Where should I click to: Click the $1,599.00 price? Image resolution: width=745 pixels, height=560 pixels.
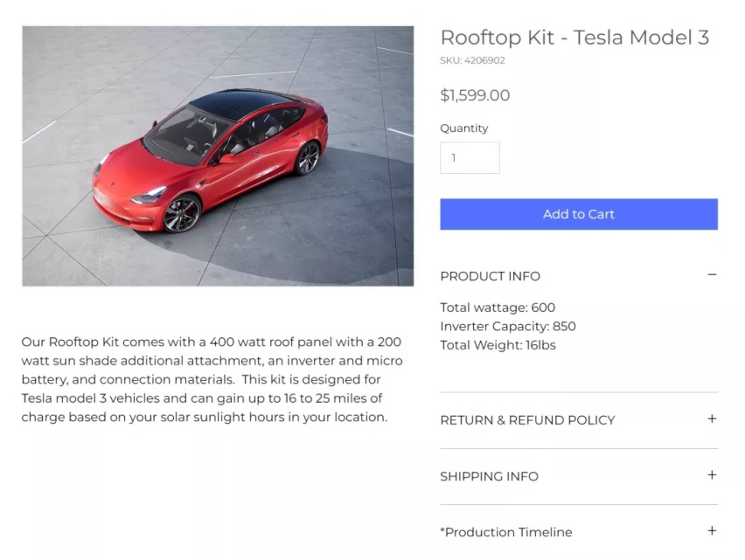coord(475,95)
